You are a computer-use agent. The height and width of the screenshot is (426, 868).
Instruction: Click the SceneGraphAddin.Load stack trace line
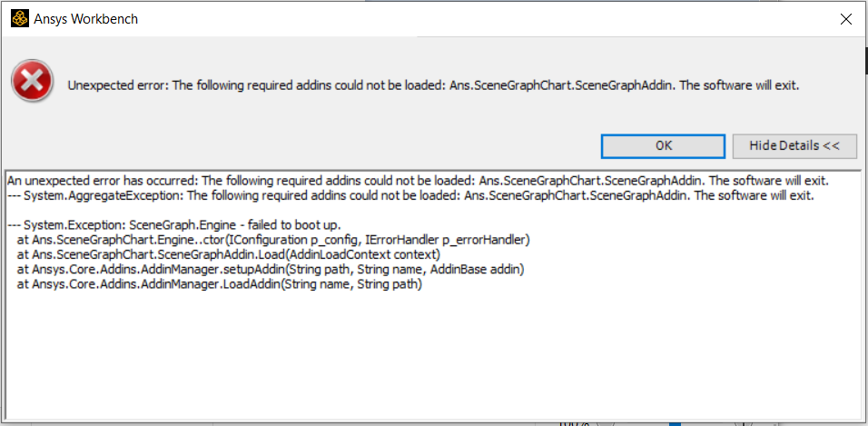(228, 255)
